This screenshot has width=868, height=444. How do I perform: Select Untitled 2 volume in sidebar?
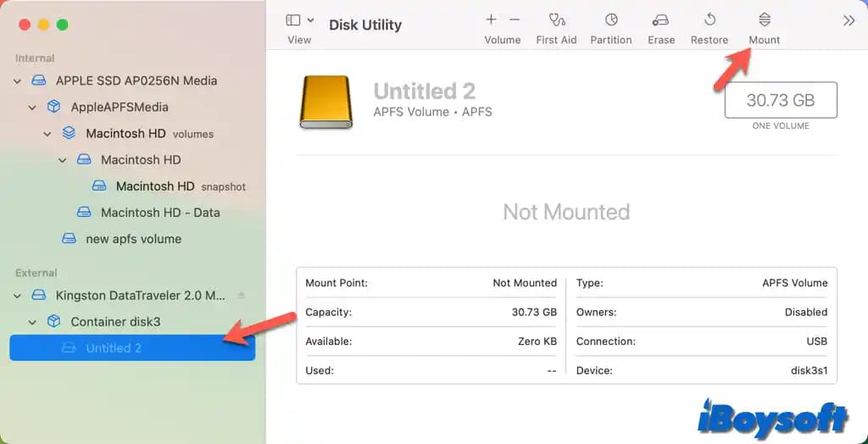pyautogui.click(x=114, y=348)
